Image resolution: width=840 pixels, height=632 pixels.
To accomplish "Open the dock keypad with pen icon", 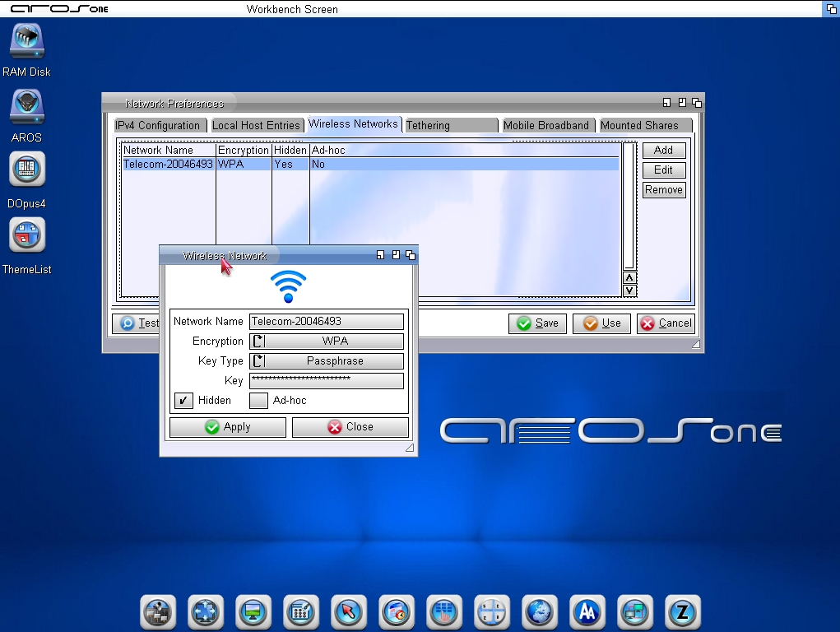I will (x=301, y=611).
